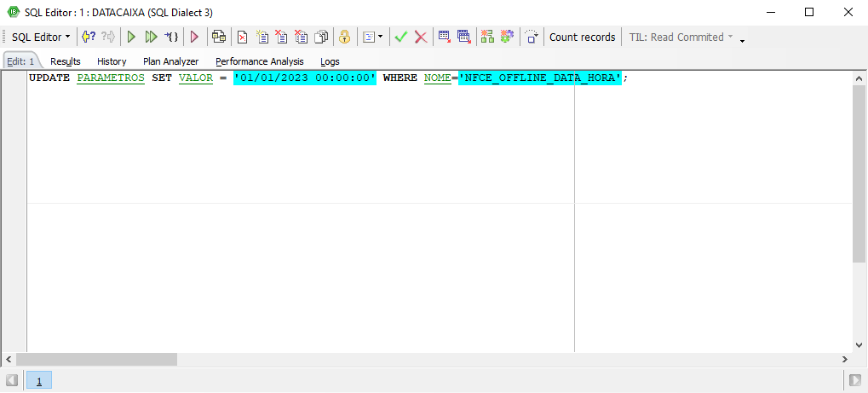Click the horizontal scrollbar thumb in the editor

point(95,359)
